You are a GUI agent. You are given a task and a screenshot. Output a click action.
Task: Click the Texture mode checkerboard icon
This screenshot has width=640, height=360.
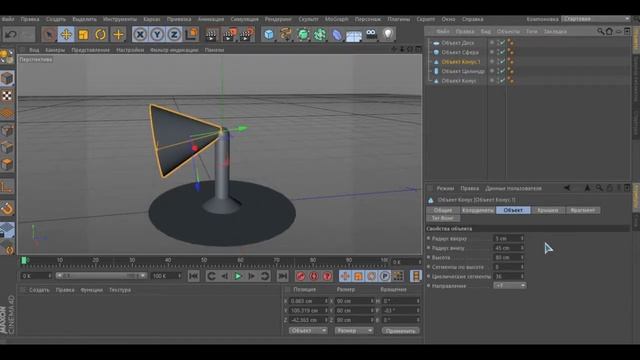click(7, 96)
